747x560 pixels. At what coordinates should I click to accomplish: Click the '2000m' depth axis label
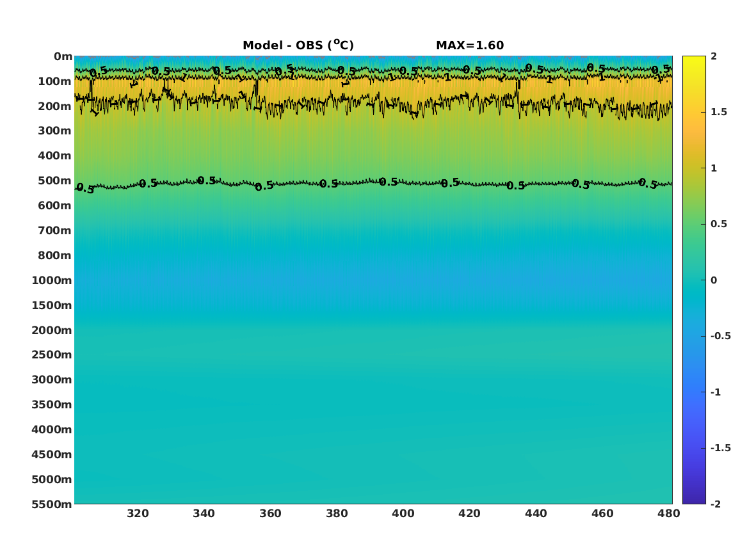52,330
